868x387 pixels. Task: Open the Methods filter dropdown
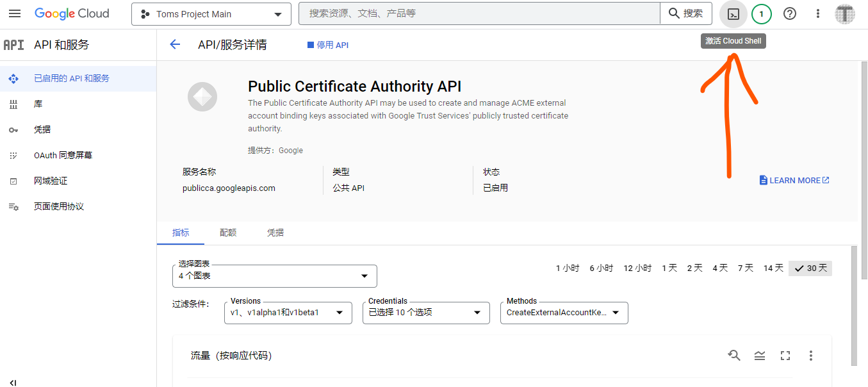tap(564, 313)
